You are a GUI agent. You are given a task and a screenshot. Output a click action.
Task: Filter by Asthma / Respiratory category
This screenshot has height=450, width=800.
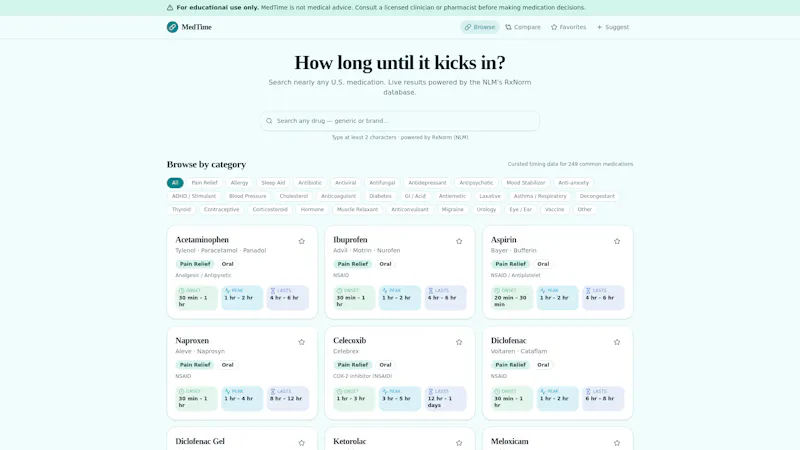[540, 196]
